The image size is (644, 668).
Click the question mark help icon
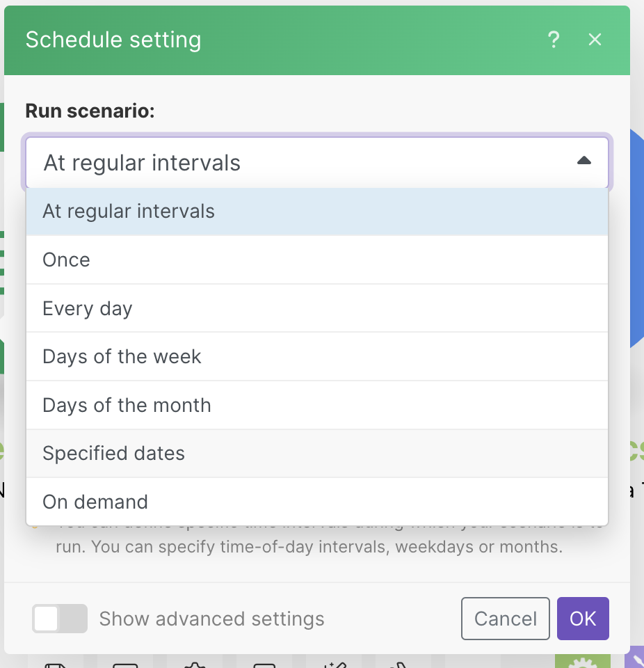(x=554, y=40)
